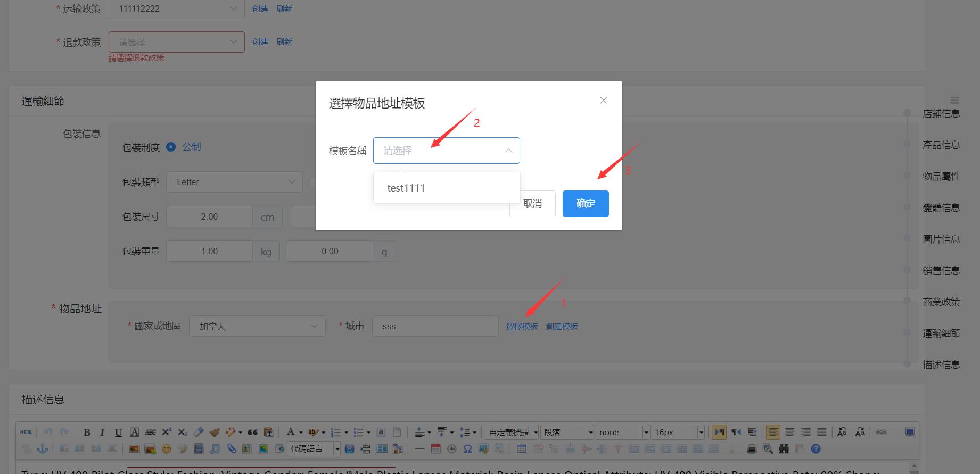This screenshot has width=980, height=474.
Task: Click the 城市 input field
Action: pyautogui.click(x=435, y=326)
